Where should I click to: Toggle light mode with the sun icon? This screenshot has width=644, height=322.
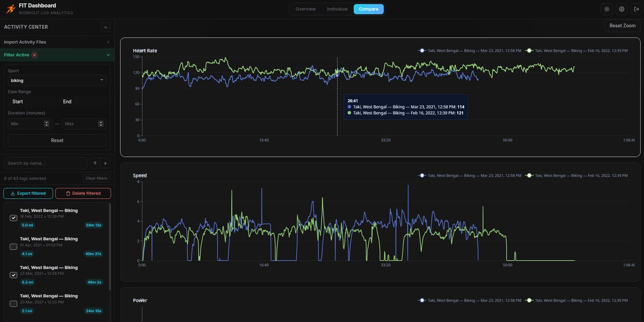point(606,9)
